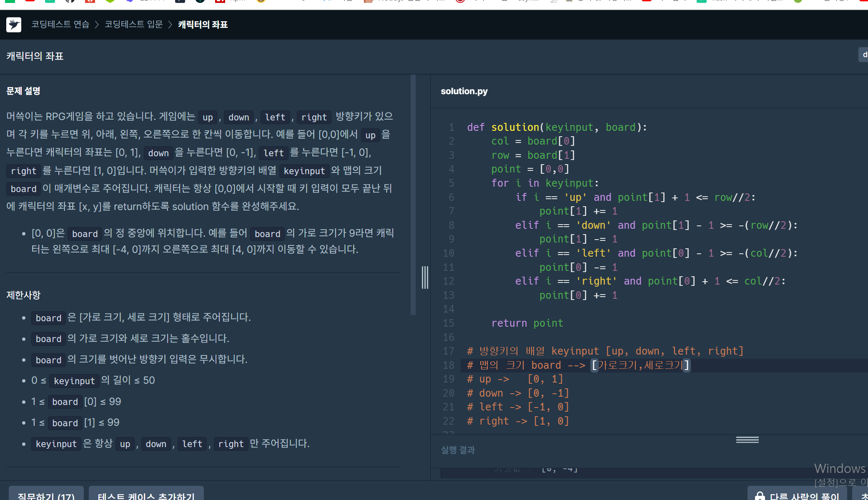Click the home/logo icon in top-left
Viewport: 868px width, 500px height.
(14, 25)
